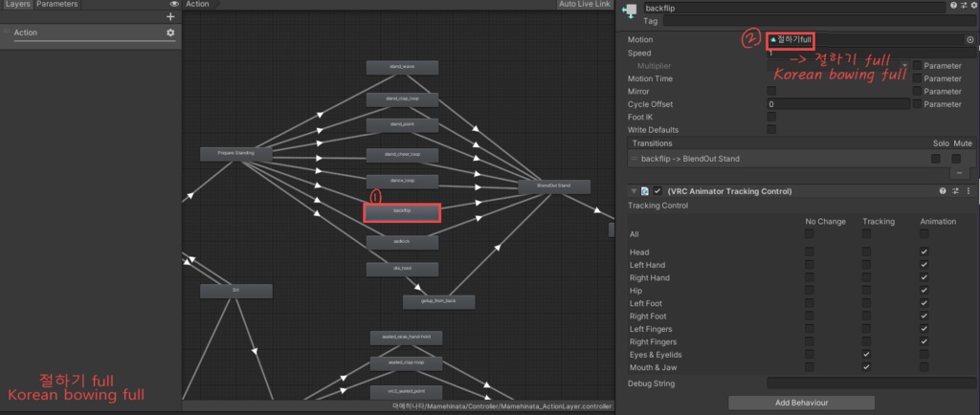Check Left Hand No Change checkbox
The width and height of the screenshot is (980, 415).
click(x=810, y=265)
